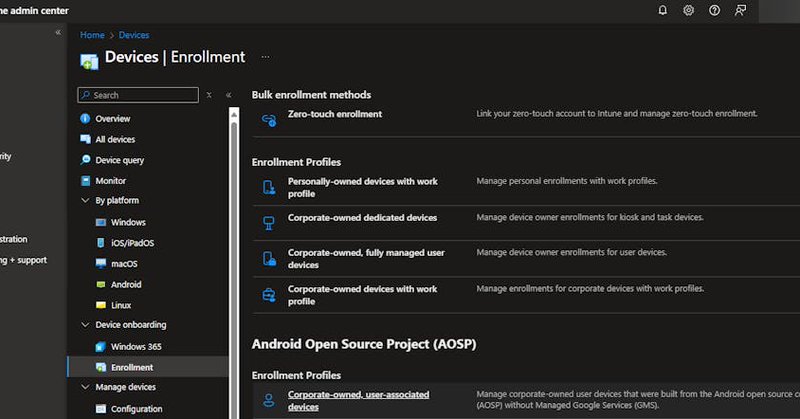The width and height of the screenshot is (800, 419).
Task: Click the Configuration icon
Action: tap(101, 409)
